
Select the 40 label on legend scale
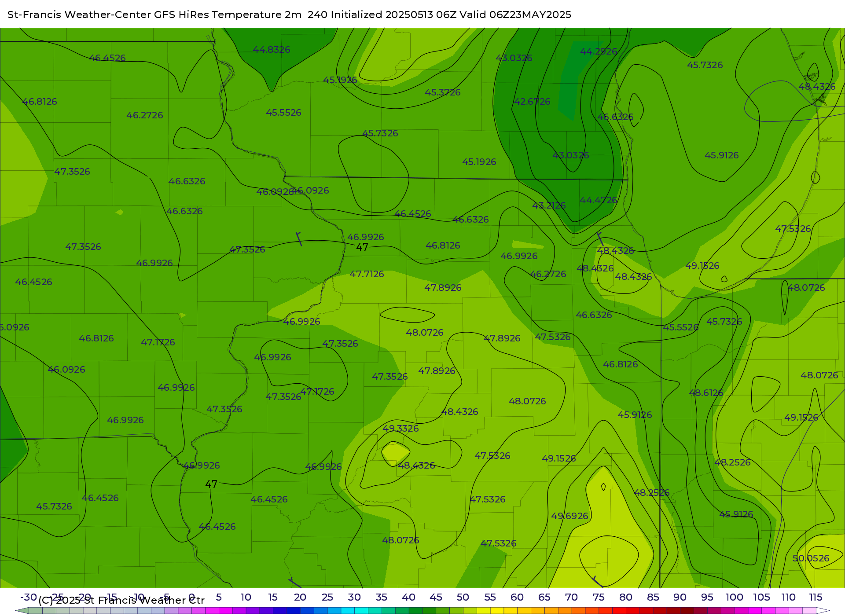point(409,598)
